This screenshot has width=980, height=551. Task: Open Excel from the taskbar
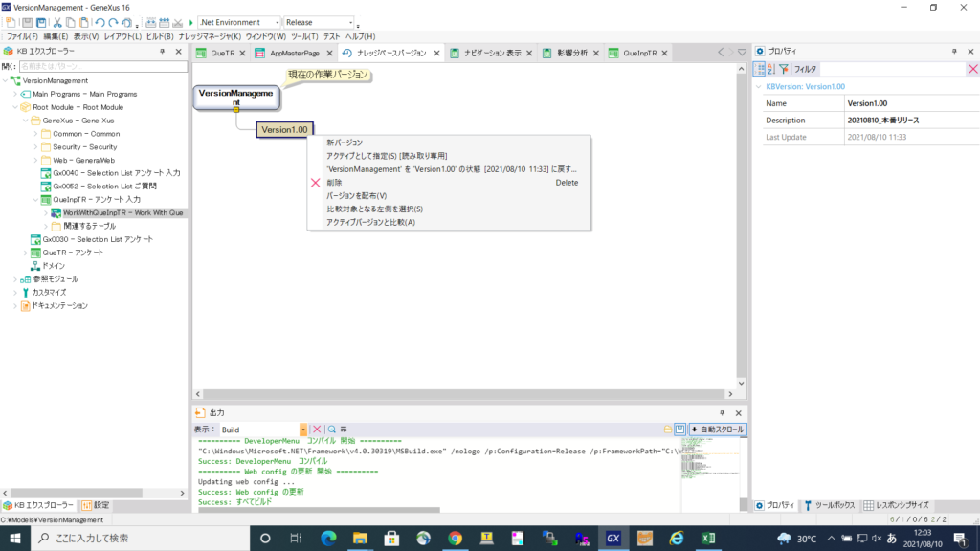(708, 538)
